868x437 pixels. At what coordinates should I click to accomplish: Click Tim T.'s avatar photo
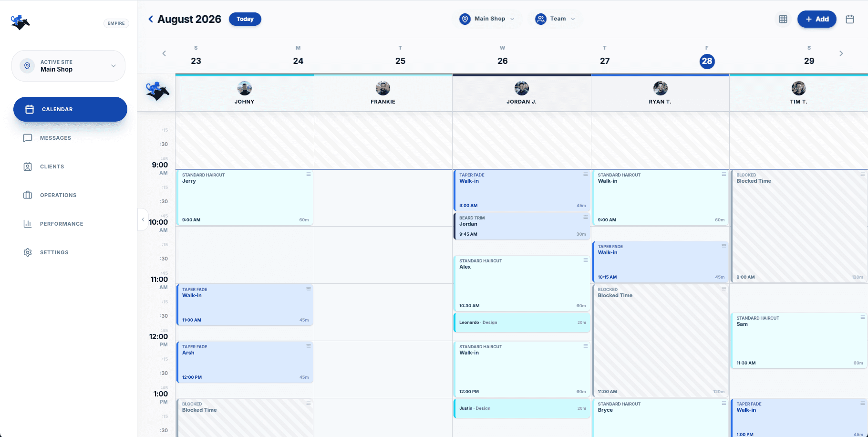coord(799,88)
